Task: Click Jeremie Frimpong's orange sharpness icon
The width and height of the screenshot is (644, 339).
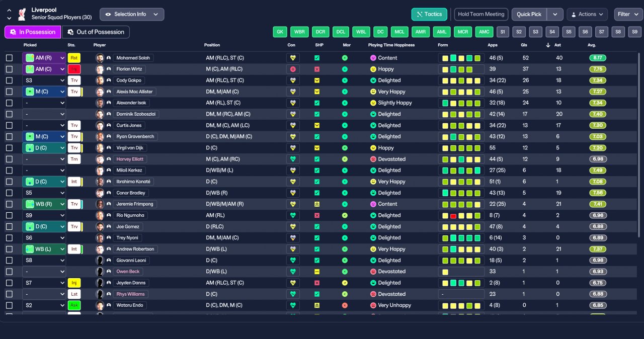Action: [x=317, y=204]
